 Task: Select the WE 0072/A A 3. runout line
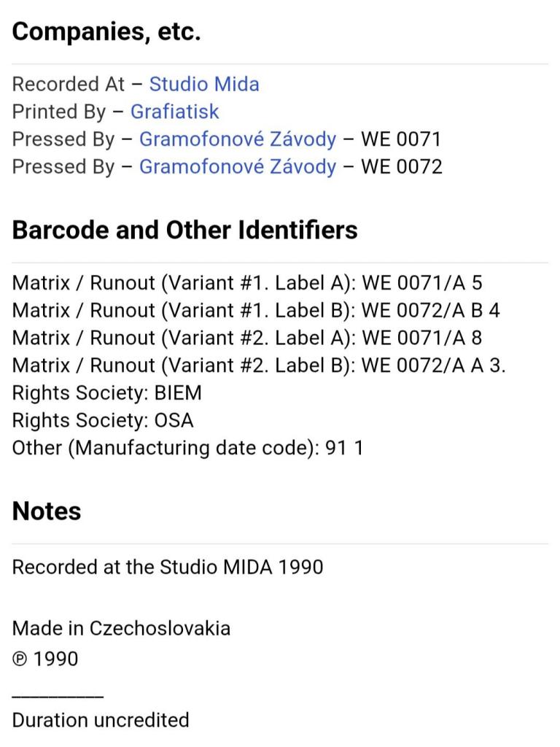pos(259,365)
